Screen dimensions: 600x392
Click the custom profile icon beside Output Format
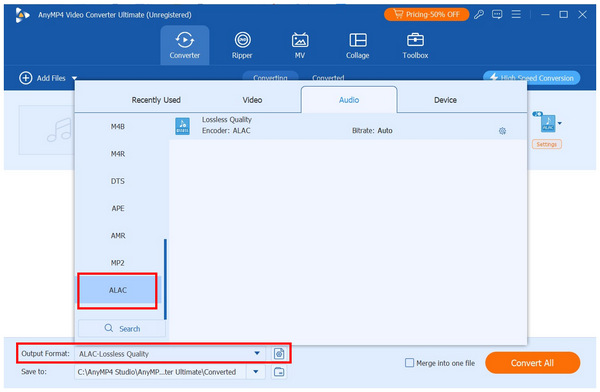(x=279, y=353)
